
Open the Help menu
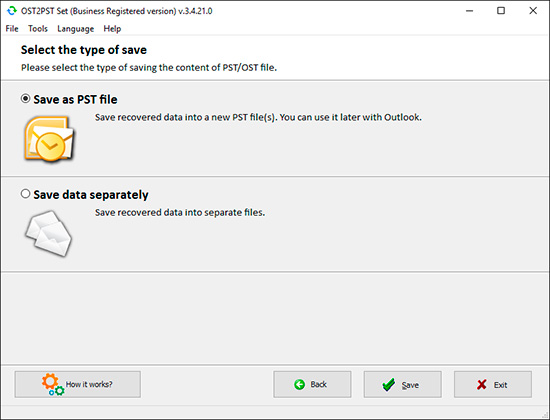point(112,29)
